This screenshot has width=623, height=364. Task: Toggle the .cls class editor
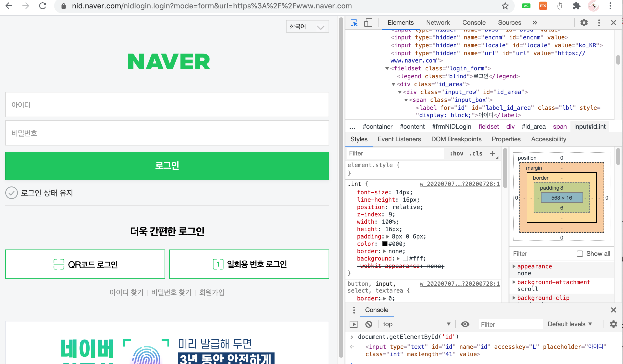pyautogui.click(x=476, y=153)
